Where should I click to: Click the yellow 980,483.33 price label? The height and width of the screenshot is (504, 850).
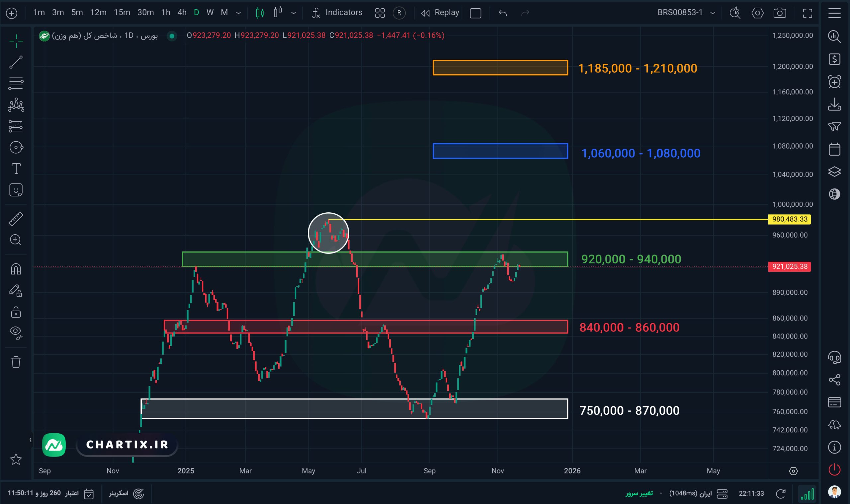(789, 219)
